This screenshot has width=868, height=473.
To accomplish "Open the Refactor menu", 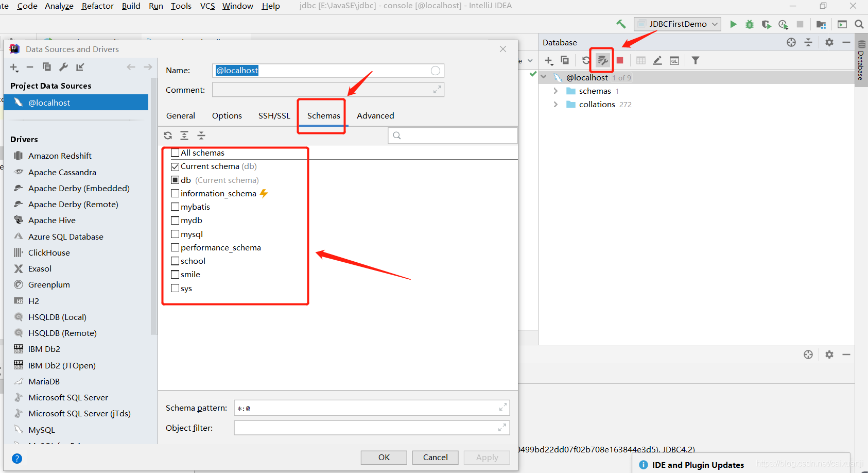I will coord(98,6).
